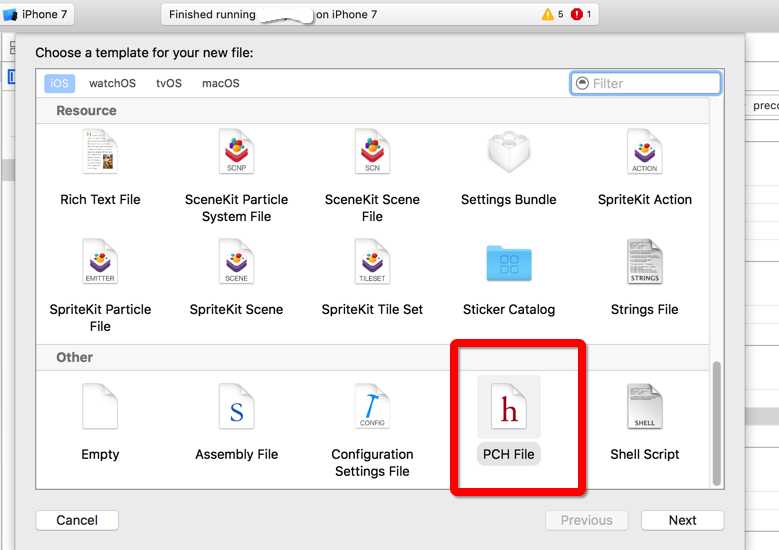Image resolution: width=779 pixels, height=550 pixels.
Task: Click the 'Strings File' label
Action: [x=644, y=309]
